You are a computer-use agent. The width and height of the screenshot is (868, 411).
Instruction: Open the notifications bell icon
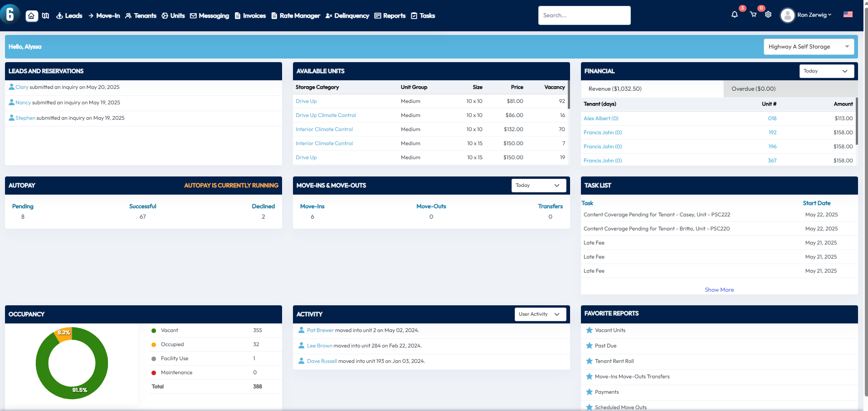tap(734, 15)
